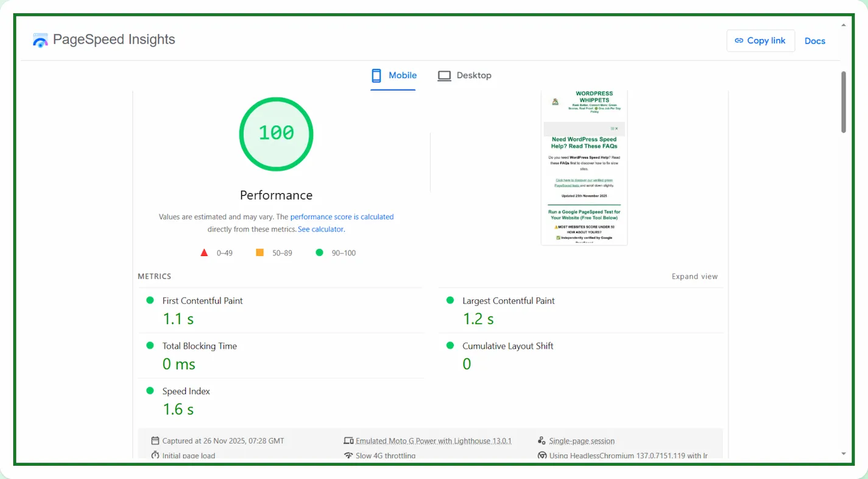Expand the First Contentful Paint metric
The height and width of the screenshot is (479, 868).
[202, 301]
